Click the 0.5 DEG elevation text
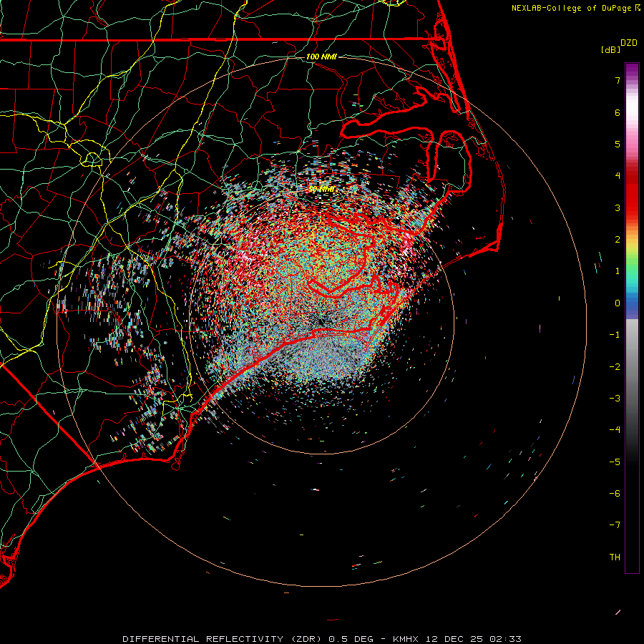Screen dimensions: 644x644 (351, 639)
